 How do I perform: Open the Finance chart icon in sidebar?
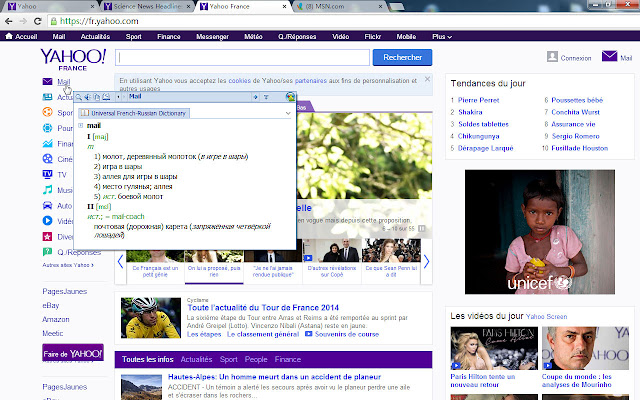(48, 143)
